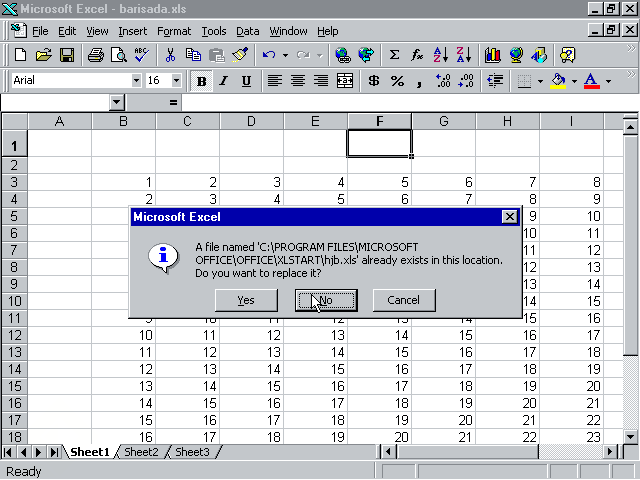Image resolution: width=640 pixels, height=480 pixels.
Task: Switch to the Sheet2 tab
Action: (141, 452)
